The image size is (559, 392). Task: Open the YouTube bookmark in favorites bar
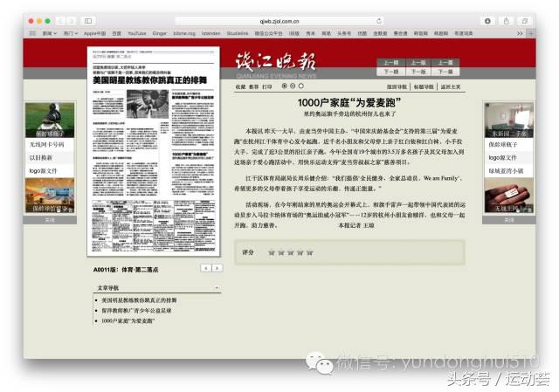click(137, 32)
